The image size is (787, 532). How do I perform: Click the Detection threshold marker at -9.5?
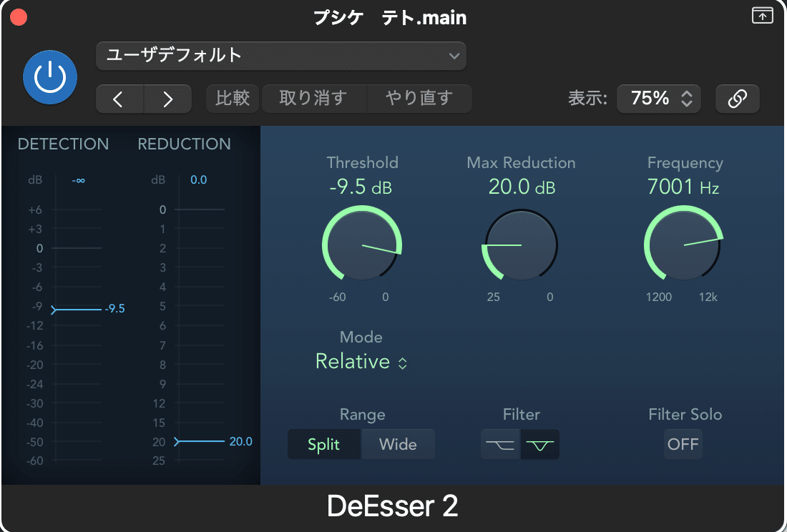[x=77, y=310]
